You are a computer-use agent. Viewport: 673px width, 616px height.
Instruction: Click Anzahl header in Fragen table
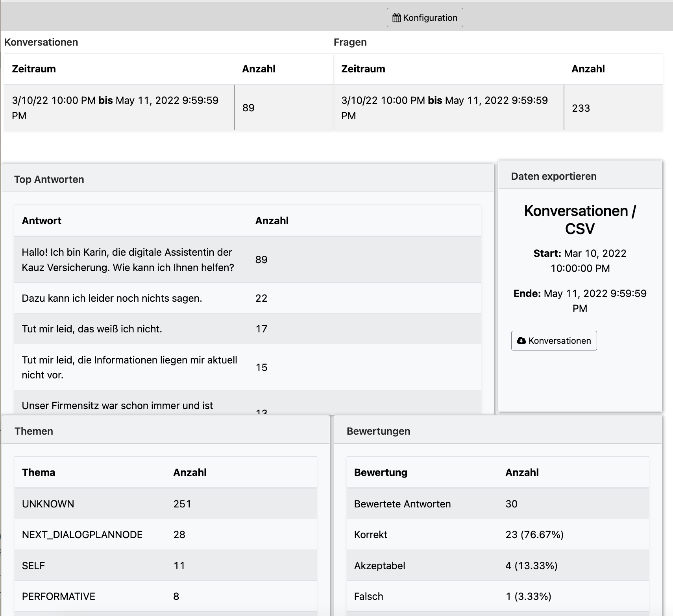[x=588, y=69]
